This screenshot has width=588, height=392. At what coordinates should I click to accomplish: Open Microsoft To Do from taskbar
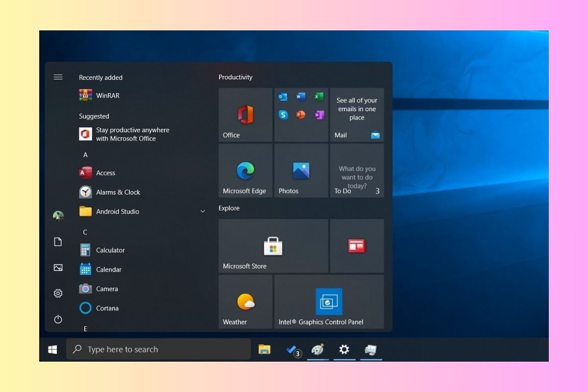tap(293, 349)
